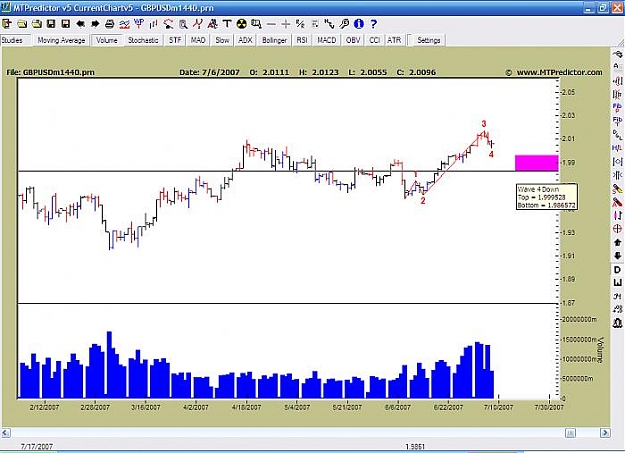Click the red zigzag wave tool
This screenshot has height=453, width=625.
[197, 24]
